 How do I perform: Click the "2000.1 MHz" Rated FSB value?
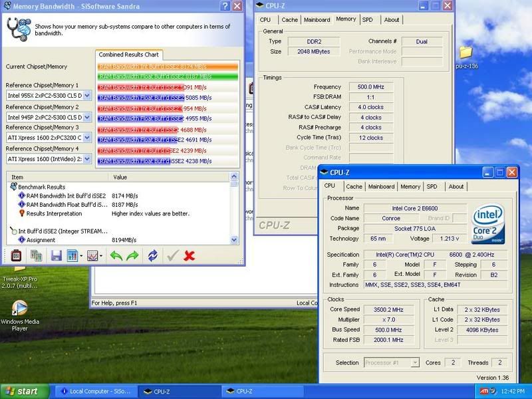(x=389, y=340)
